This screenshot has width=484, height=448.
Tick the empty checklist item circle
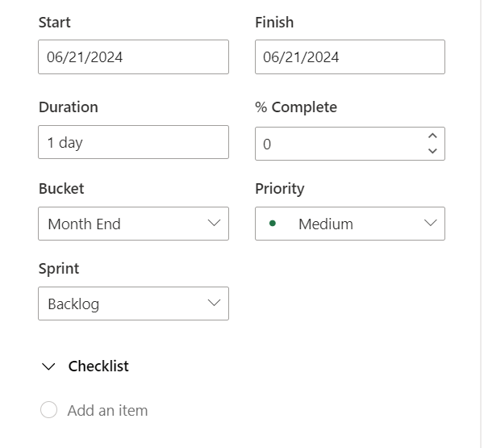(x=48, y=410)
